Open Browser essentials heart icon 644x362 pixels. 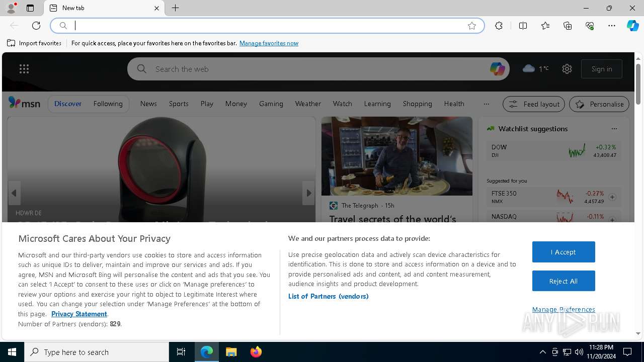coord(590,26)
